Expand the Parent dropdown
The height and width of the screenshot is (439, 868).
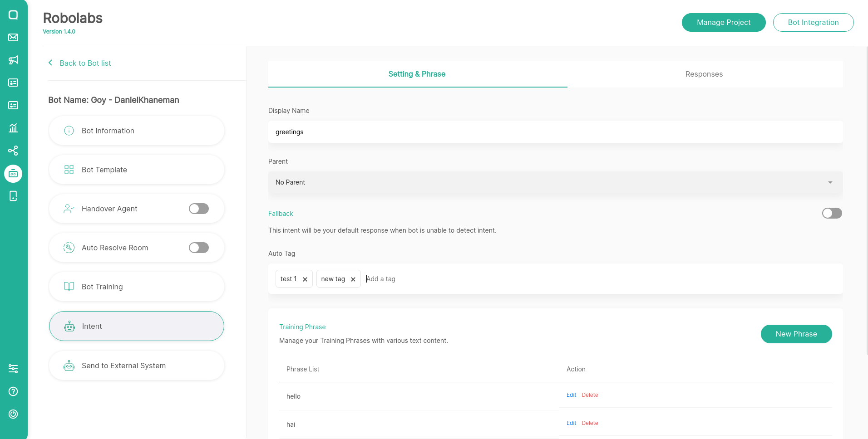pyautogui.click(x=555, y=182)
